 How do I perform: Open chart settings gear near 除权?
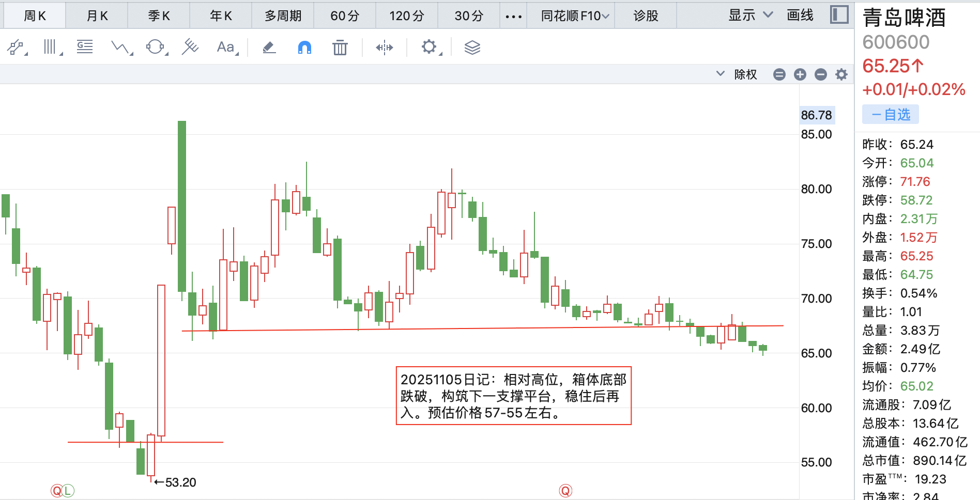[841, 74]
